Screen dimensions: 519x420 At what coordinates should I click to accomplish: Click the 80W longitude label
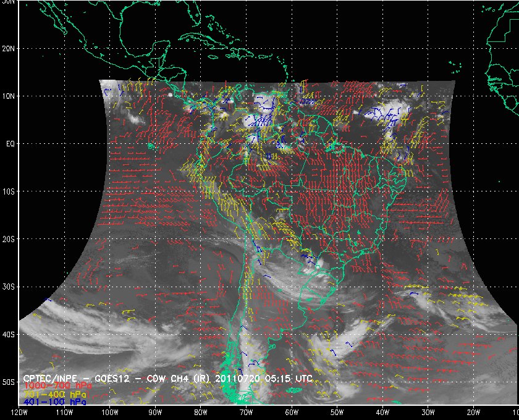(201, 413)
